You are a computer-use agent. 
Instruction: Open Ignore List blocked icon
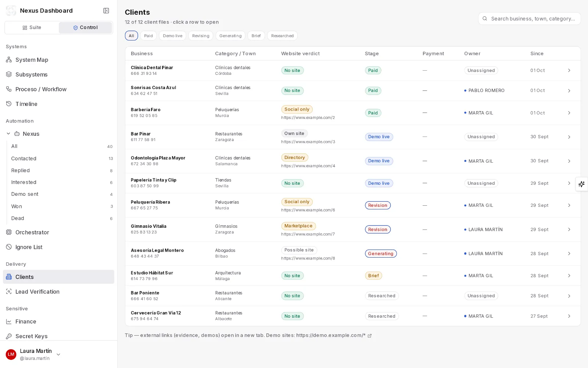[9, 247]
